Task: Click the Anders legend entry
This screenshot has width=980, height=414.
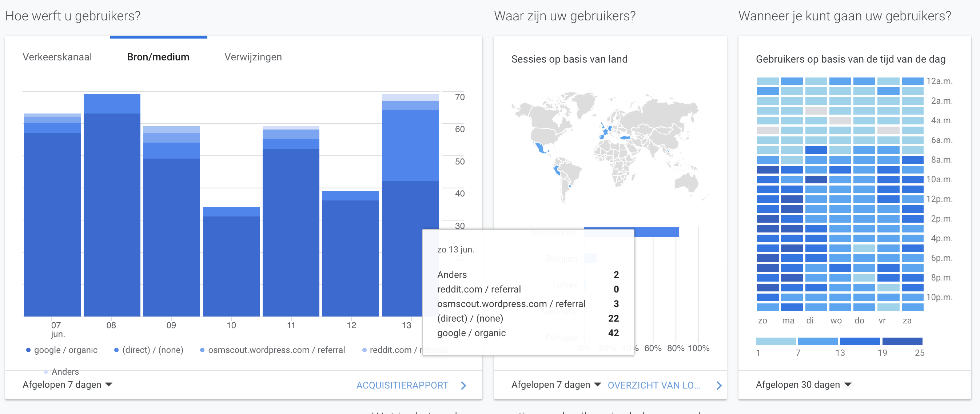Action: click(61, 372)
